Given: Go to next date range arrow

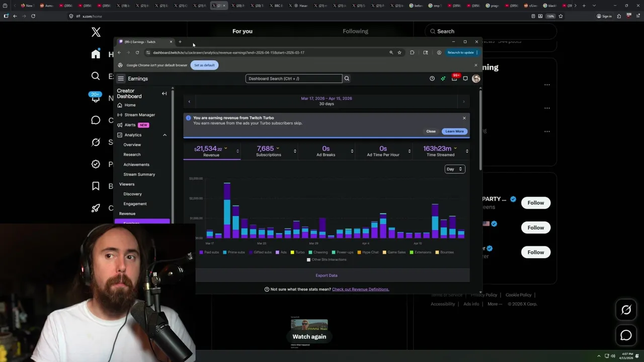Looking at the screenshot, I should pos(463,102).
